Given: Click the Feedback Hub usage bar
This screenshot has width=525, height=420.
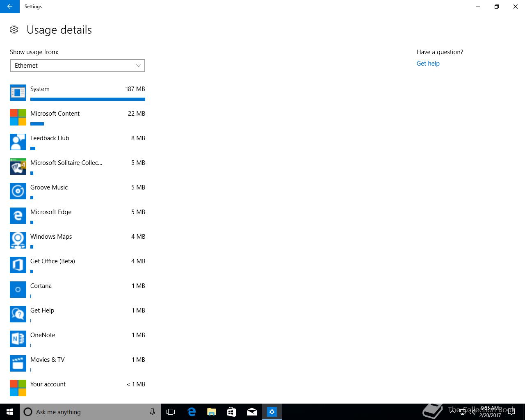Looking at the screenshot, I should point(33,148).
